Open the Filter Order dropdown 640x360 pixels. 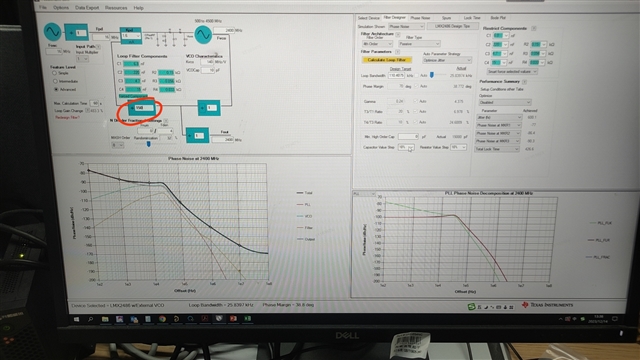(x=377, y=44)
